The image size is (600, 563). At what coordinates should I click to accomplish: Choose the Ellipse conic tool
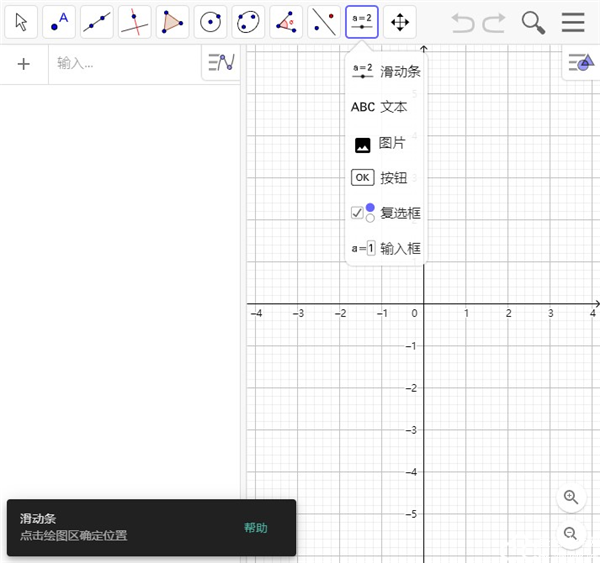click(x=248, y=22)
